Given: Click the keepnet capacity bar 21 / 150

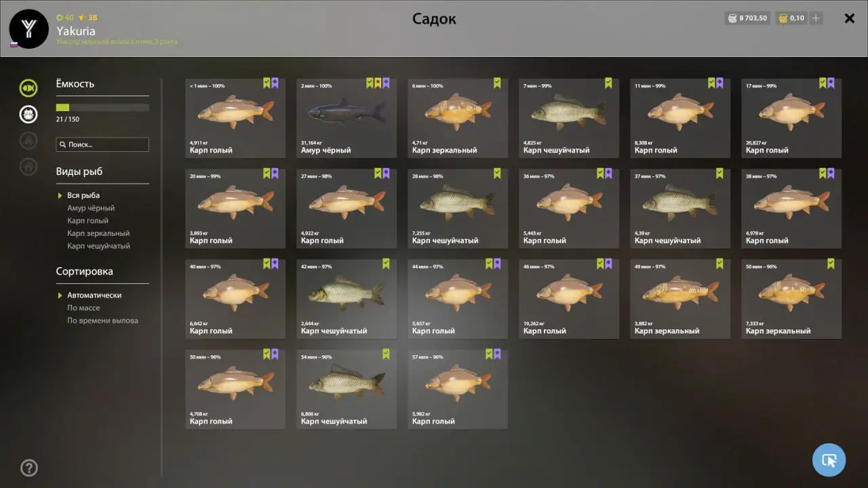Looking at the screenshot, I should pyautogui.click(x=102, y=107).
